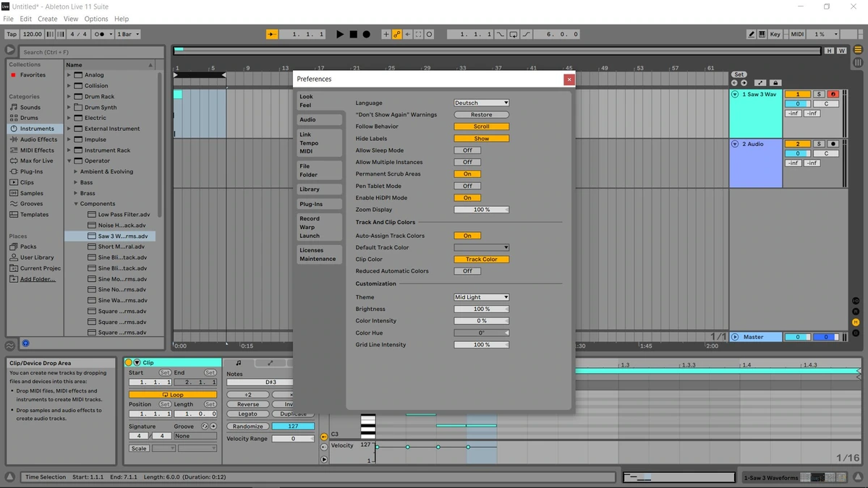This screenshot has width=868, height=488.
Task: Open the 1 Bar quantization dropdown
Action: click(128, 34)
